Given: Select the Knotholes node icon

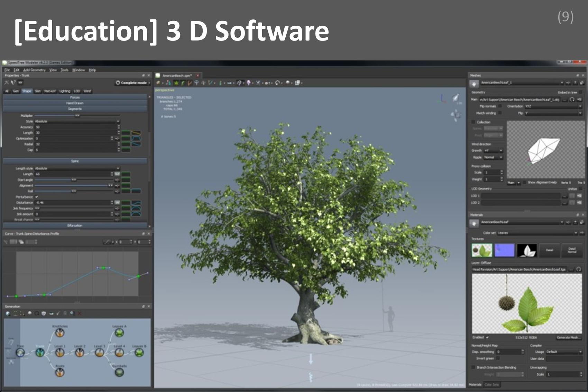Looking at the screenshot, I should point(60,333).
